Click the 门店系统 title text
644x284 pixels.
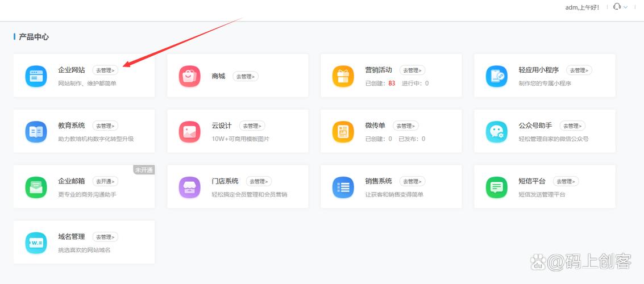coord(225,181)
